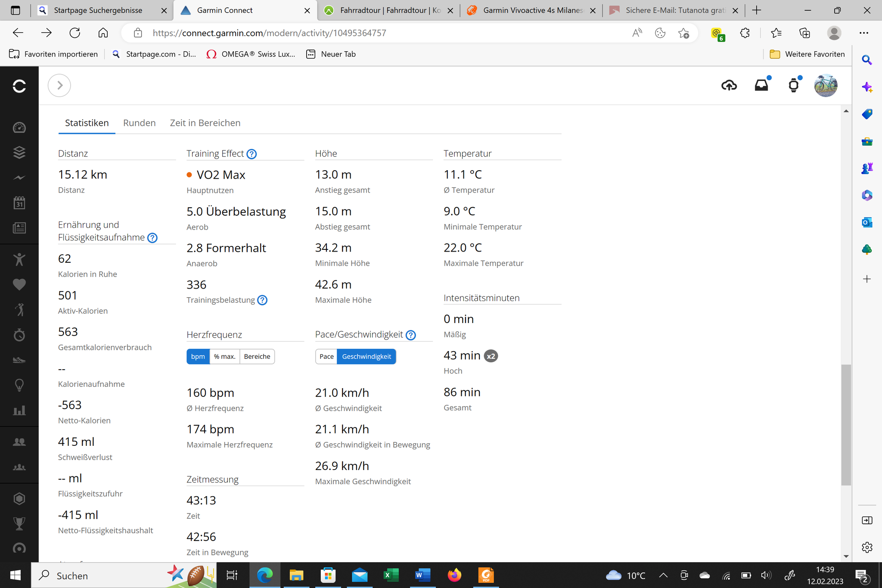Open the inbox notifications icon
The height and width of the screenshot is (588, 882).
click(761, 85)
